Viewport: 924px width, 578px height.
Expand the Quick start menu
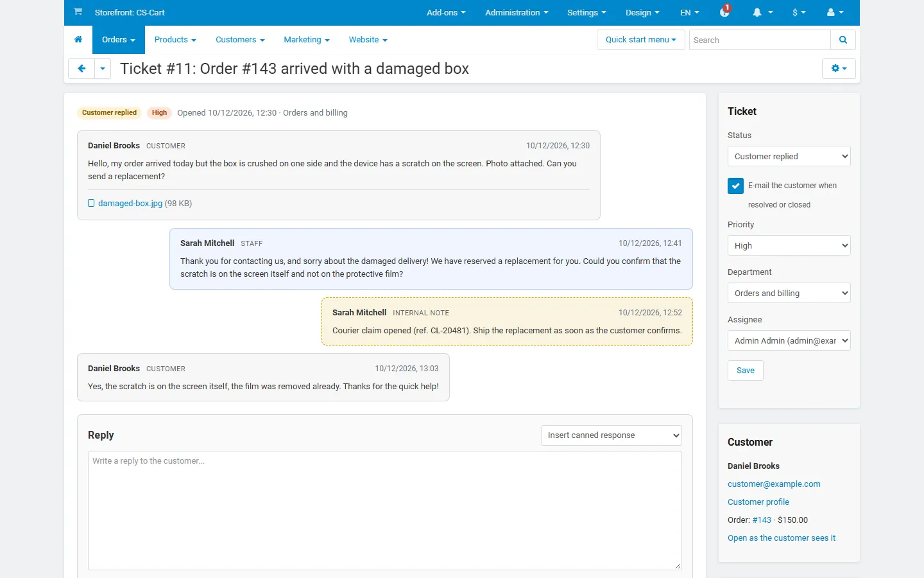640,40
